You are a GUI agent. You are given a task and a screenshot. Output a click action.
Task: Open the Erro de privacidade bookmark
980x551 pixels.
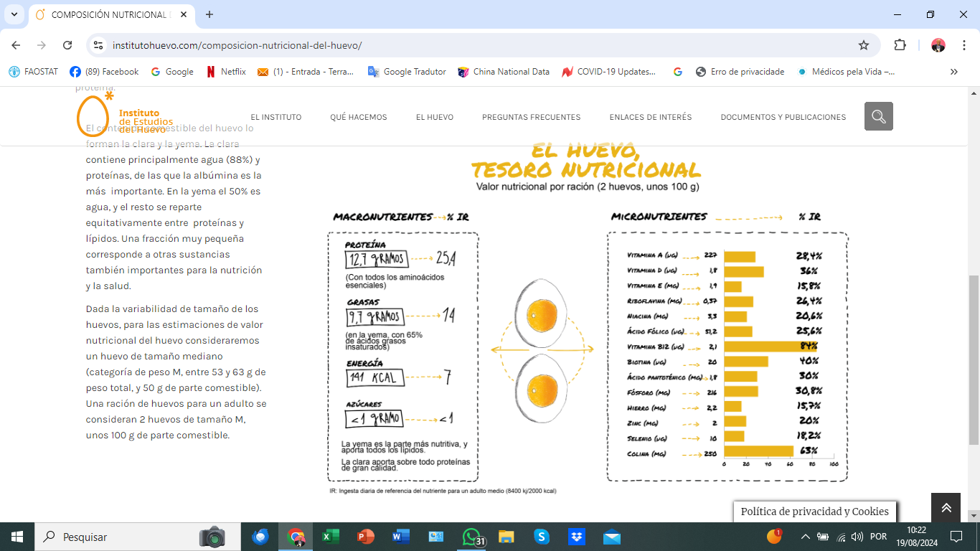pos(740,72)
